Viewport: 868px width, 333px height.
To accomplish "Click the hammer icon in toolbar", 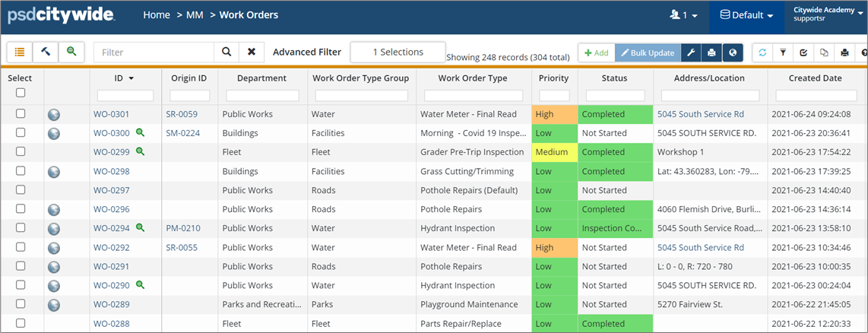I will [x=45, y=52].
